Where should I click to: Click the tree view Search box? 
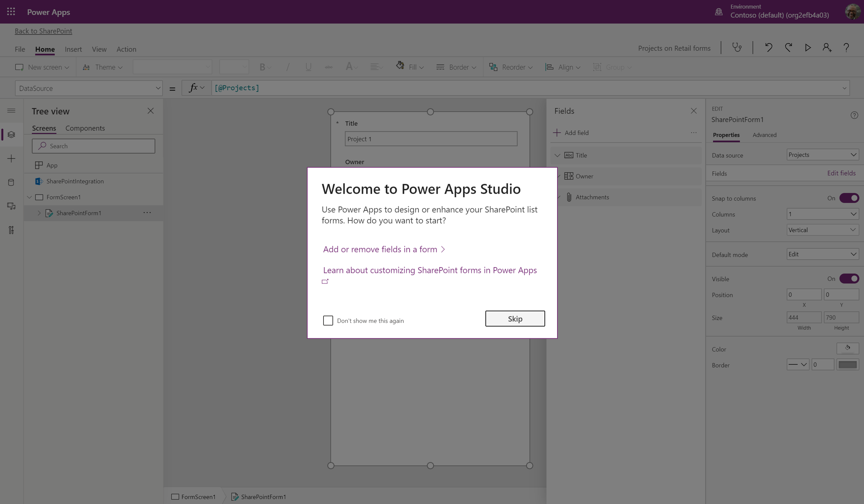click(x=93, y=146)
